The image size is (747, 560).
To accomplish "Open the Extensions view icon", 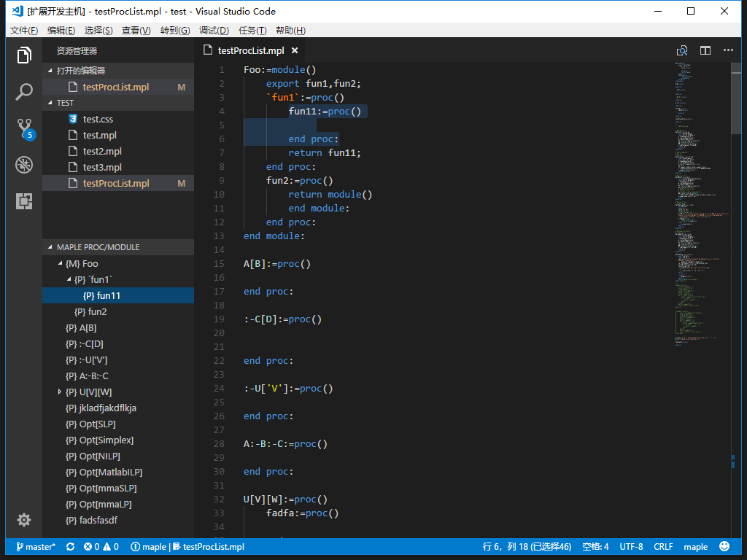I will coord(24,201).
